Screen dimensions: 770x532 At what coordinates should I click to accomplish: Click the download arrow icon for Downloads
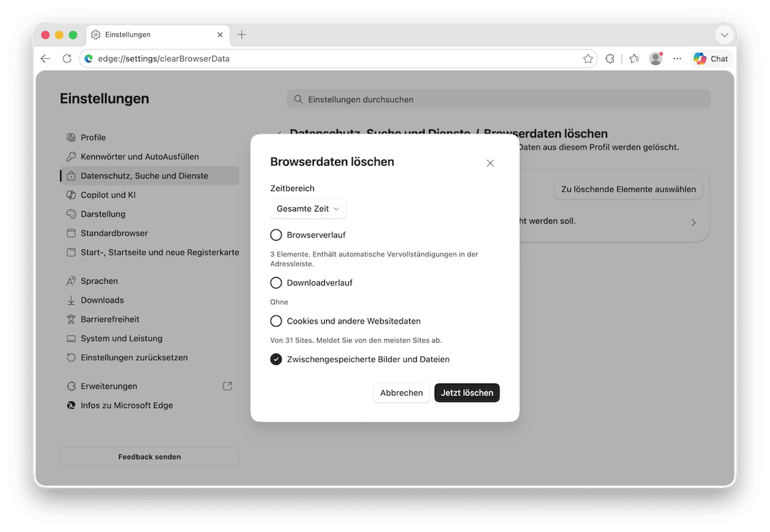71,300
